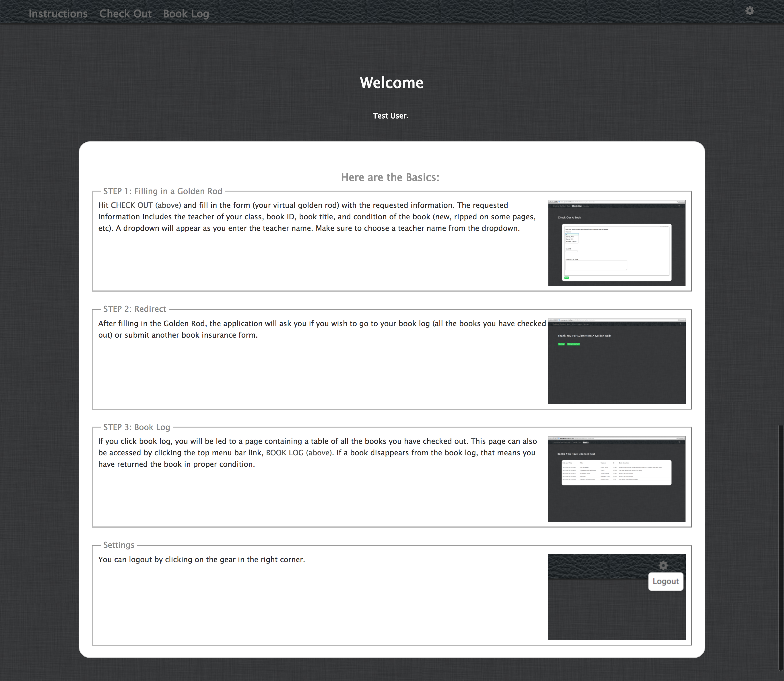Click the "You can logout by clicking" sentence
This screenshot has height=681, width=784.
coord(201,559)
